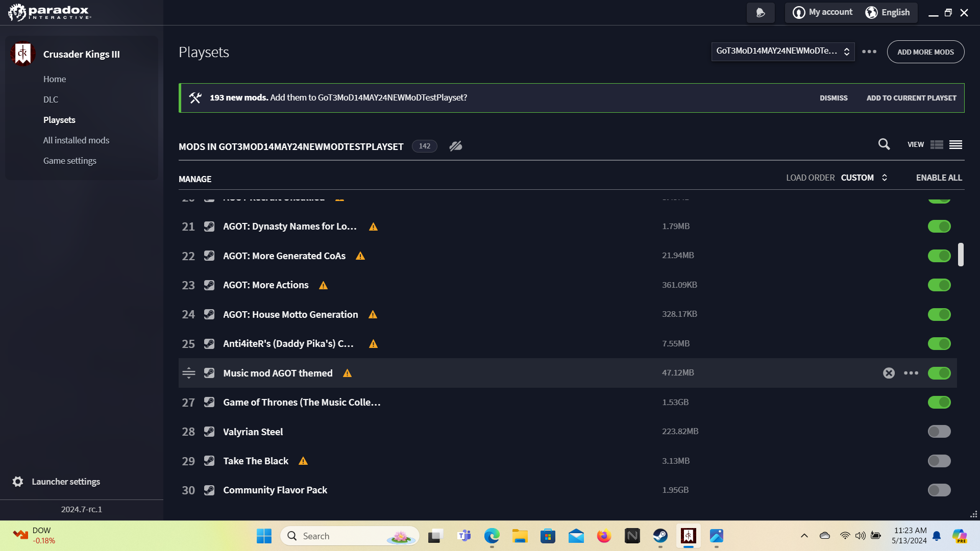Click the Paradox Interactive logo

click(50, 12)
